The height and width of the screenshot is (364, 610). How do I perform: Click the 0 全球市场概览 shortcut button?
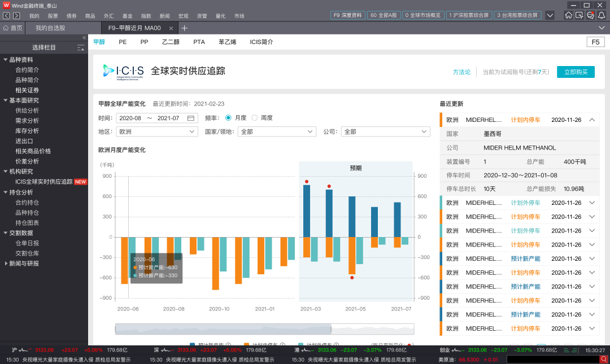pos(423,15)
